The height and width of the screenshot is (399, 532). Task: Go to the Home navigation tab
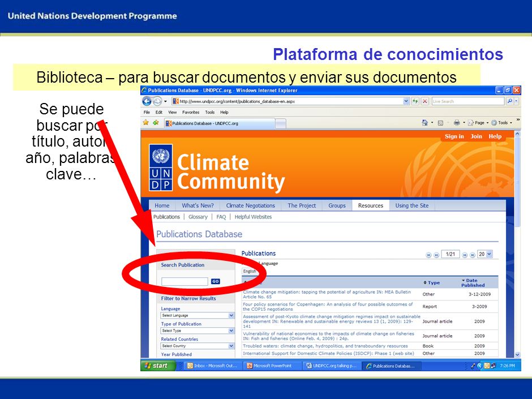[162, 205]
